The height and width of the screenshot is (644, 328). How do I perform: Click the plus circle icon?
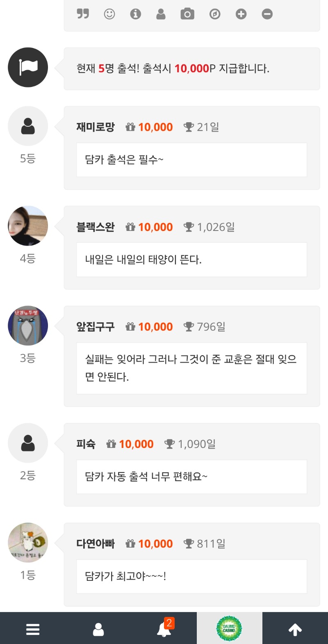[241, 14]
